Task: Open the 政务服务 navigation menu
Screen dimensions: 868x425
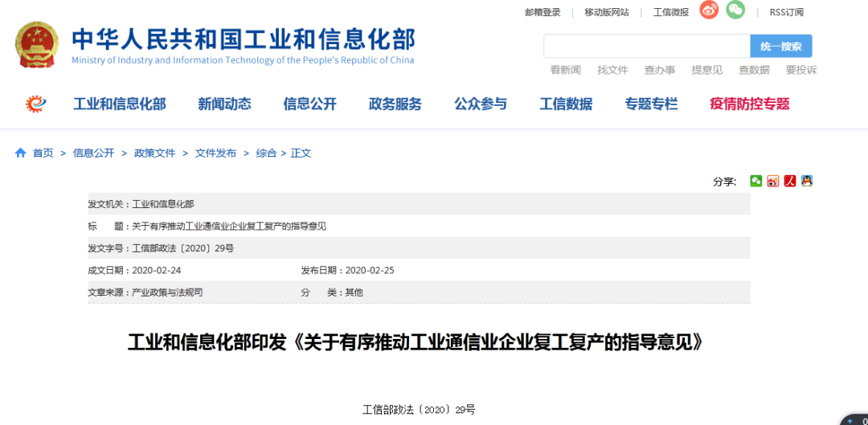Action: point(395,104)
